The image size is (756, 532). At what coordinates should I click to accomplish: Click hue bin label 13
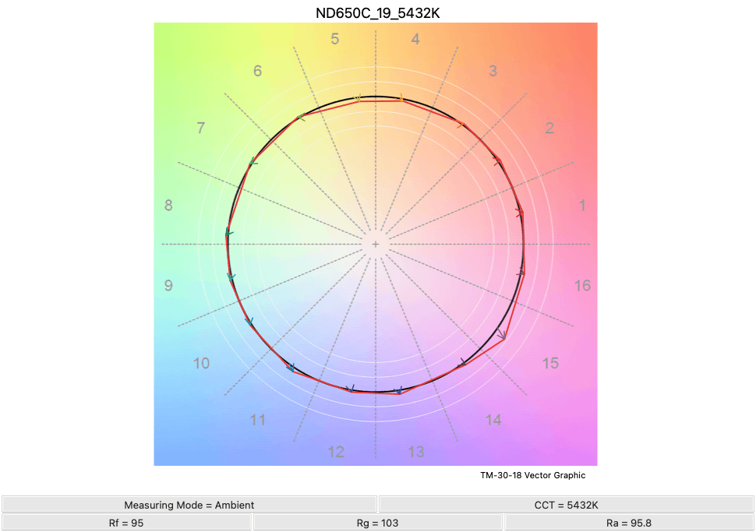tap(416, 452)
